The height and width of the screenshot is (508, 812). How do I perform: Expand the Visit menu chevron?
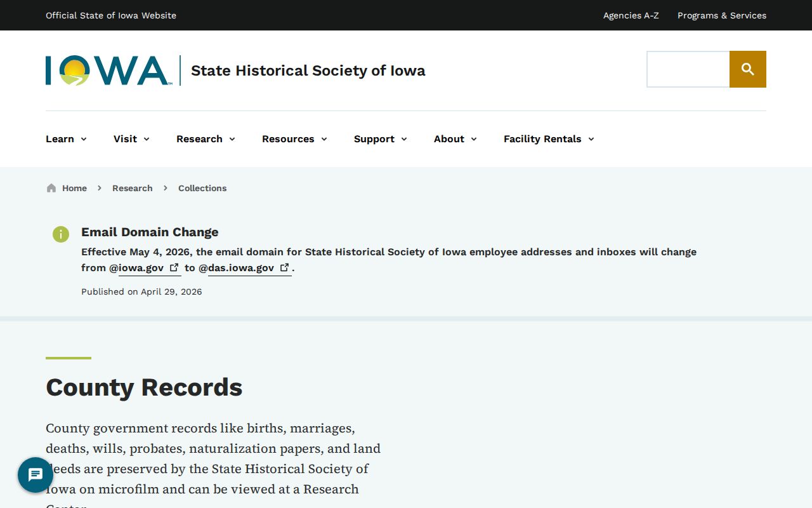click(147, 139)
